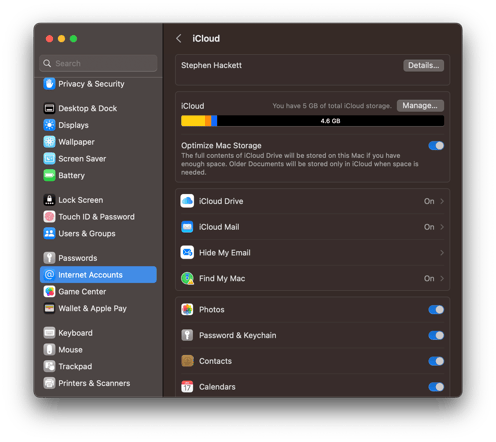Viewport: 496px width, 442px height.
Task: Click the On status for iCloud Drive
Action: pyautogui.click(x=429, y=201)
